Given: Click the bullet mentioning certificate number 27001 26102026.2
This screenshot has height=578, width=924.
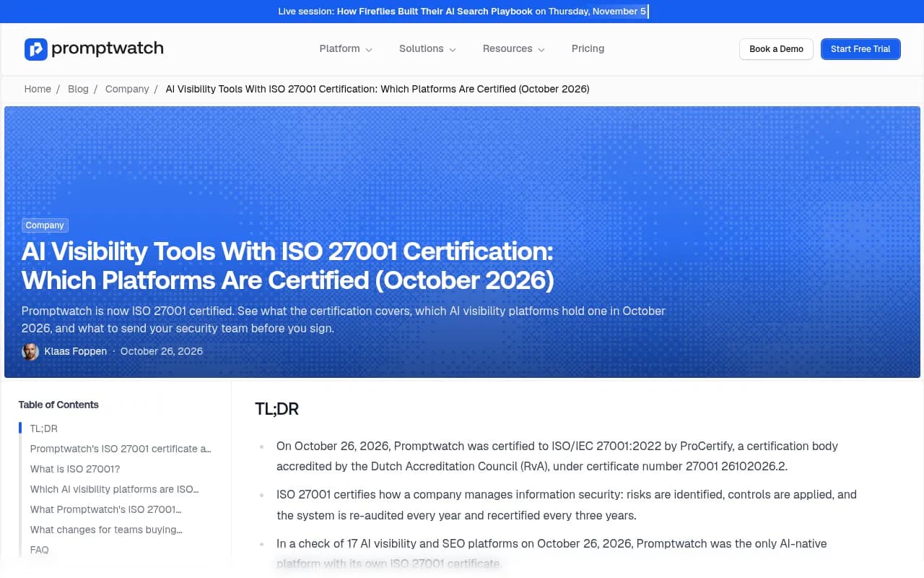Looking at the screenshot, I should pyautogui.click(x=557, y=456).
